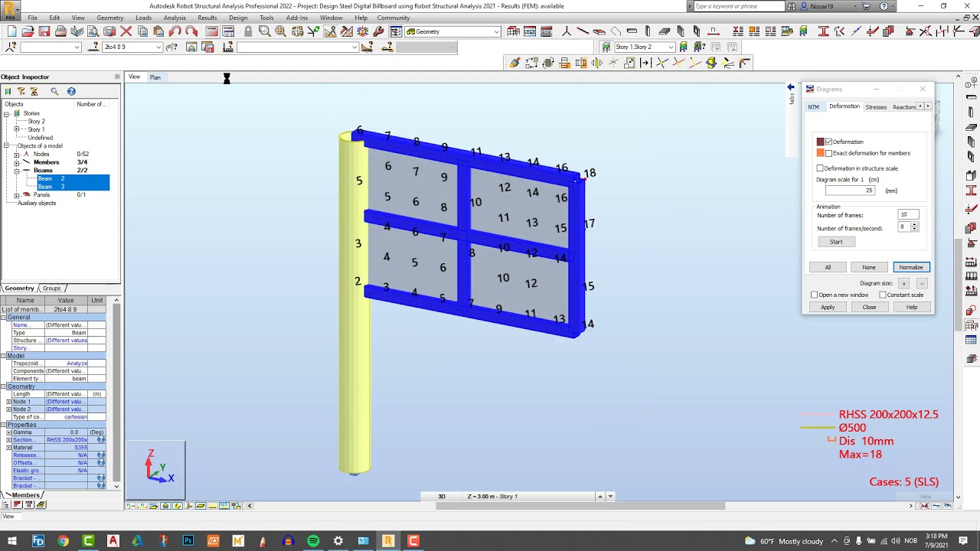
Task: Click the magnifier search icon in Object Inspector
Action: 54,91
